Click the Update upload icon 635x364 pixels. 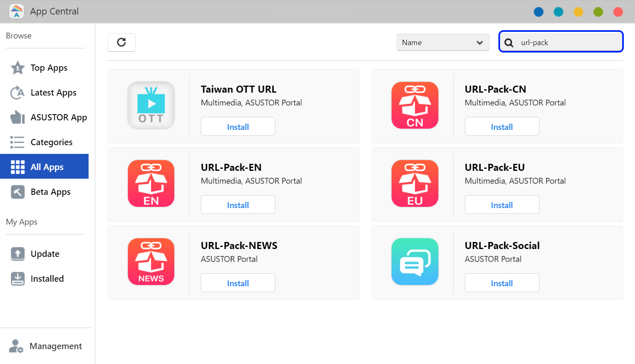(x=17, y=254)
